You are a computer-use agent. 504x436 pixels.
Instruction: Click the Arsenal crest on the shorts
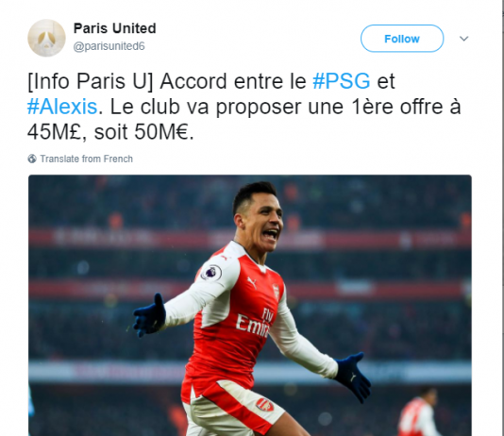(x=264, y=405)
